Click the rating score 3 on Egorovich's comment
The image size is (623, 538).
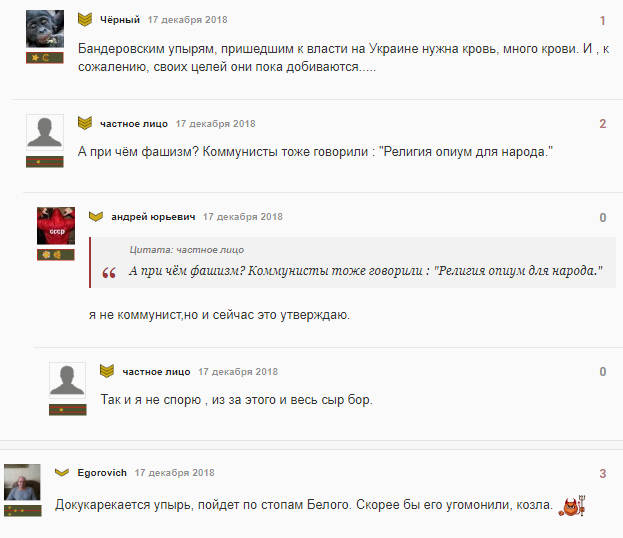coord(603,474)
